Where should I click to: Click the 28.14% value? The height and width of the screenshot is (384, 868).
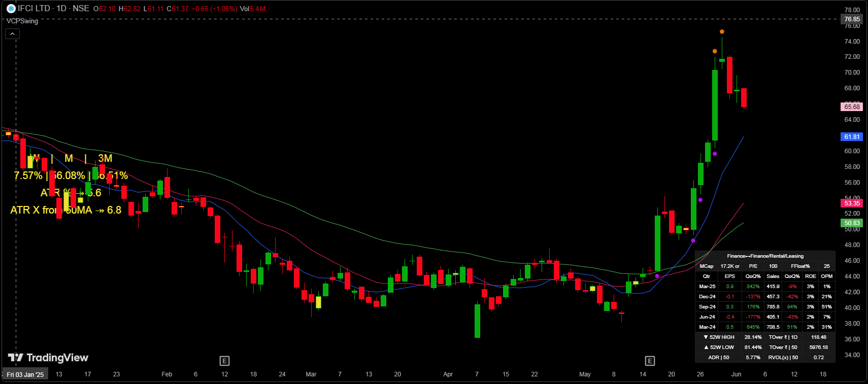[x=753, y=337]
